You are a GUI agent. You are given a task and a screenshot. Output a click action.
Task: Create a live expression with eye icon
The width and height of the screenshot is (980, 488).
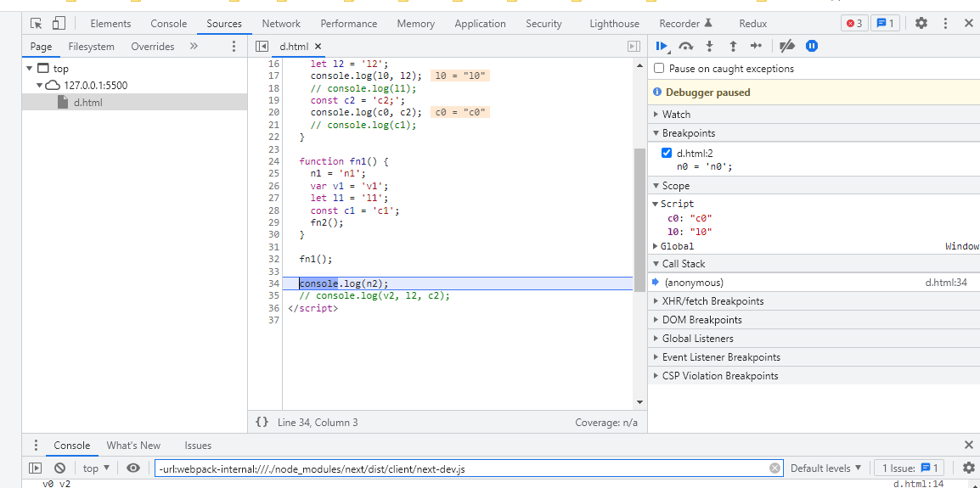133,468
